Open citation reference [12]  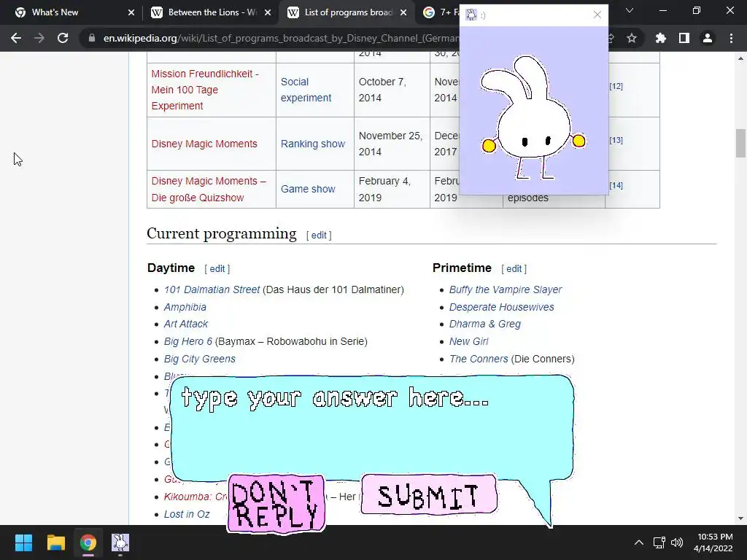[x=616, y=86]
